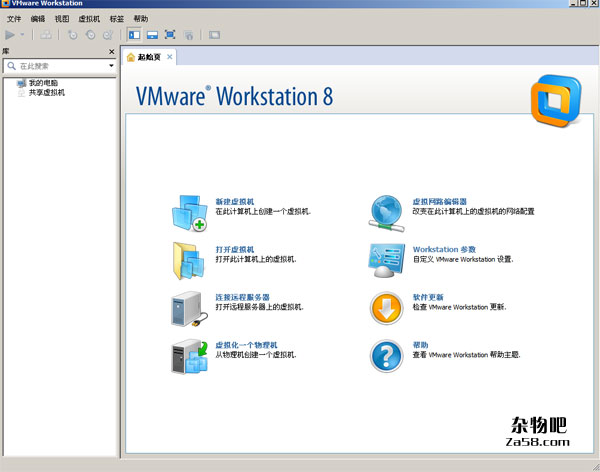Click the Unity mode toolbar icon
Viewport: 600px width, 472px height.
click(189, 35)
